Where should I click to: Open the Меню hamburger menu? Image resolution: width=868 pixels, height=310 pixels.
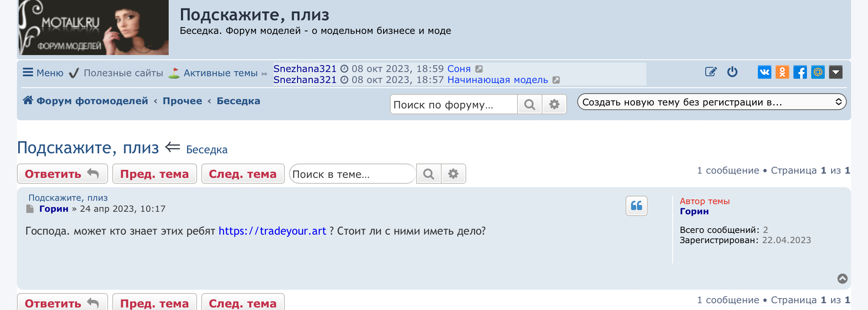click(43, 73)
